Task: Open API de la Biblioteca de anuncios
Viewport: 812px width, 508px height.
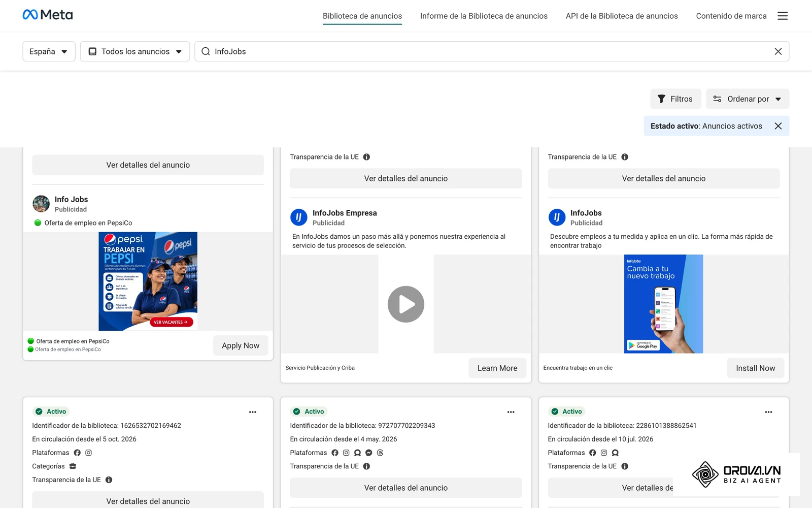Action: 622,16
